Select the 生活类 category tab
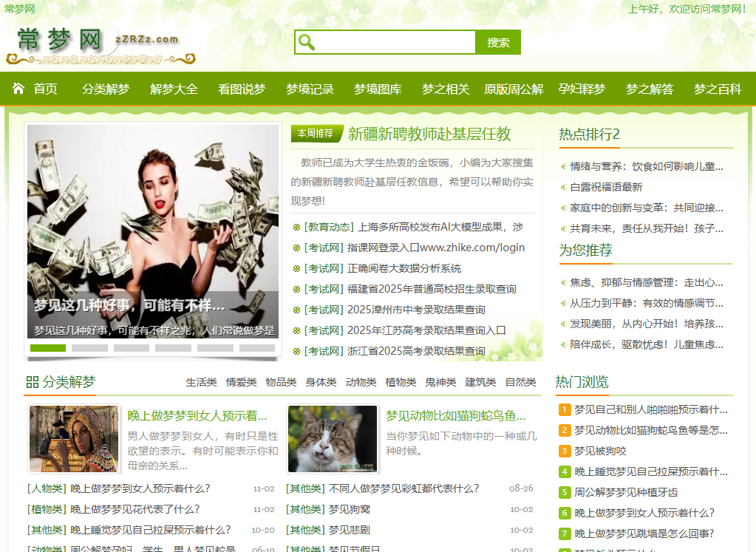756x552 pixels. coord(201,382)
